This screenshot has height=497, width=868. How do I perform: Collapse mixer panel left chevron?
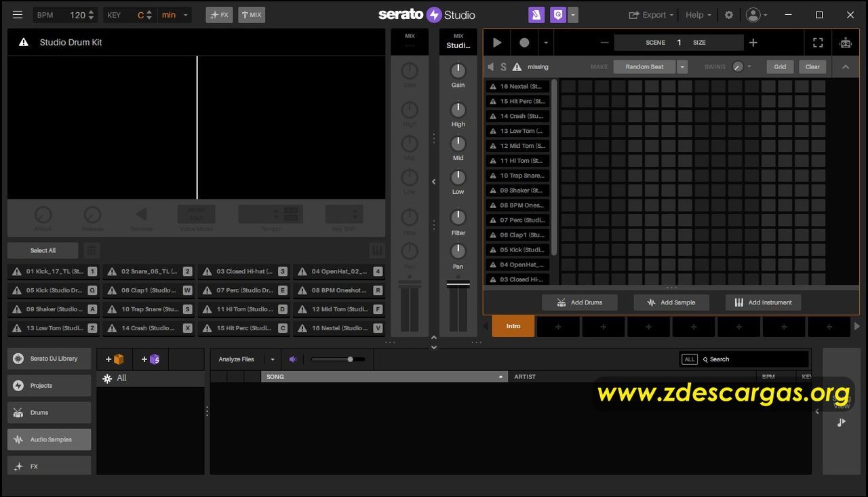[x=434, y=182]
